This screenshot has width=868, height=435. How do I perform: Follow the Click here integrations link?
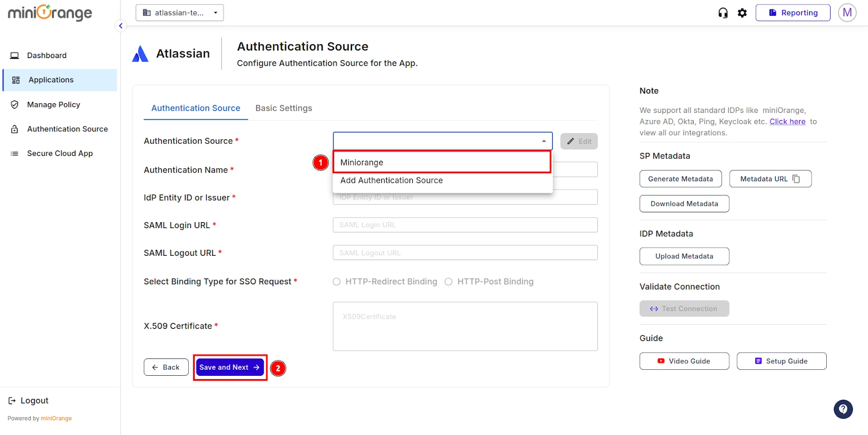(x=787, y=122)
